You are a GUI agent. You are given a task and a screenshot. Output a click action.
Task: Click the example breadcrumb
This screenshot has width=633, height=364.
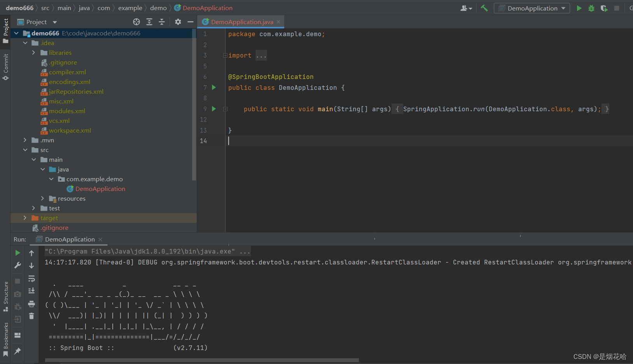point(130,8)
